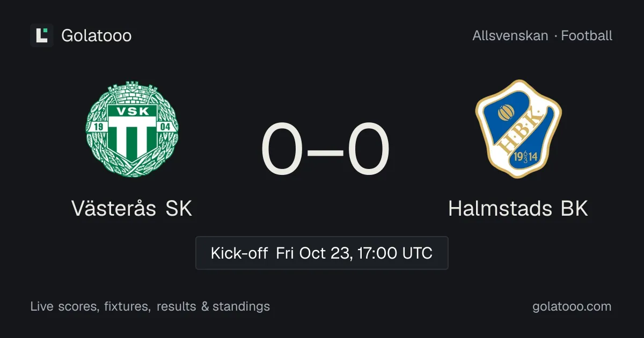644x338 pixels.
Task: Click the home score zero digit
Action: tap(282, 150)
